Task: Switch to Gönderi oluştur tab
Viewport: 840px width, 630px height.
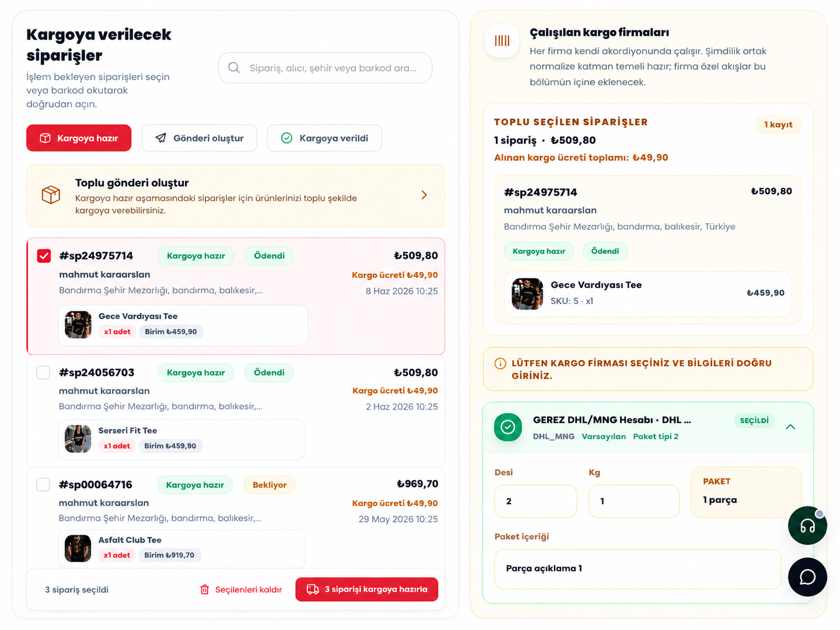Action: (199, 138)
